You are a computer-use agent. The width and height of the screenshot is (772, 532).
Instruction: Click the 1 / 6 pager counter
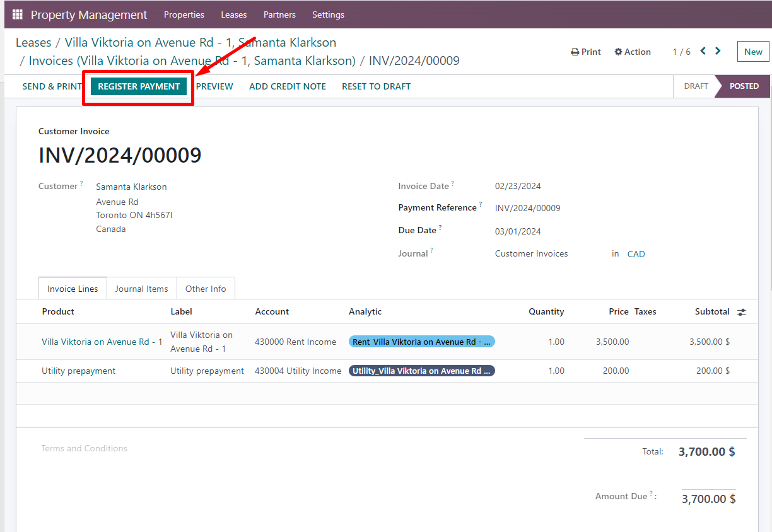click(681, 52)
